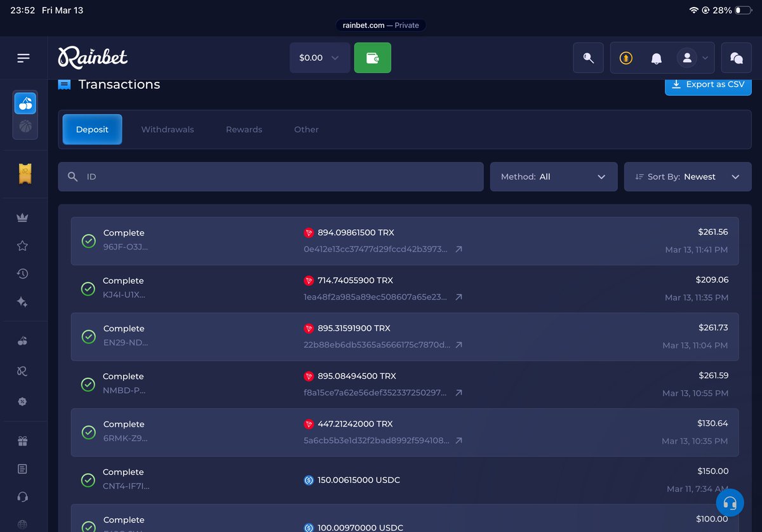Click the 895.31591900 TRX amount

pyautogui.click(x=354, y=328)
